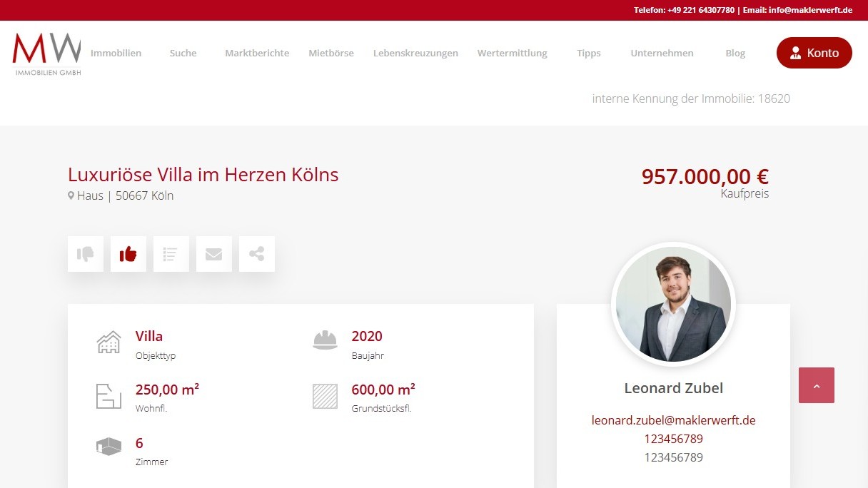The width and height of the screenshot is (868, 488).
Task: Click the scroll-to-top arrow button
Action: coord(817,385)
